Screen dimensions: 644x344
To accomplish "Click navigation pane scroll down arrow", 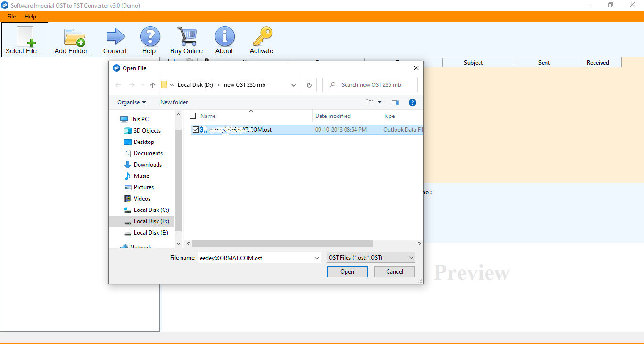I will 178,244.
